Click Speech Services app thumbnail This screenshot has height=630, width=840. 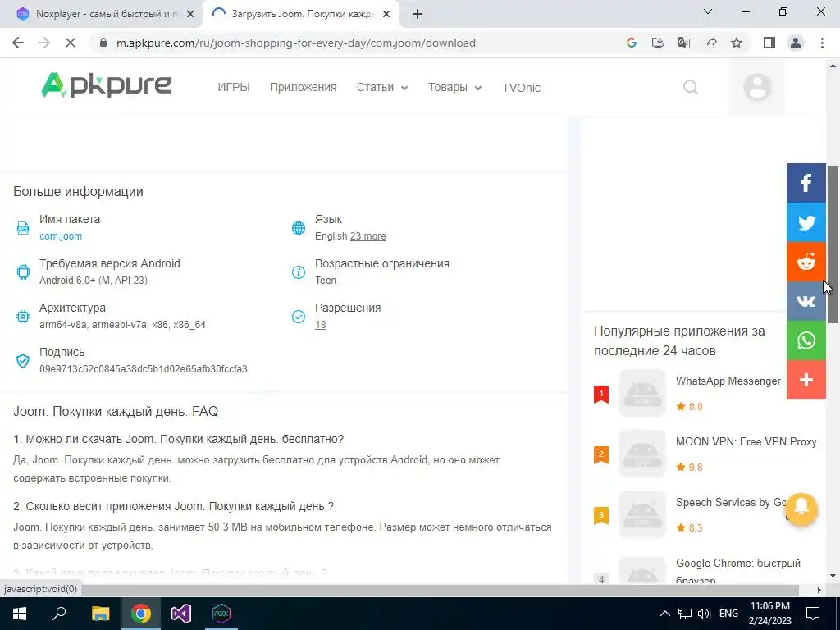pyautogui.click(x=641, y=514)
